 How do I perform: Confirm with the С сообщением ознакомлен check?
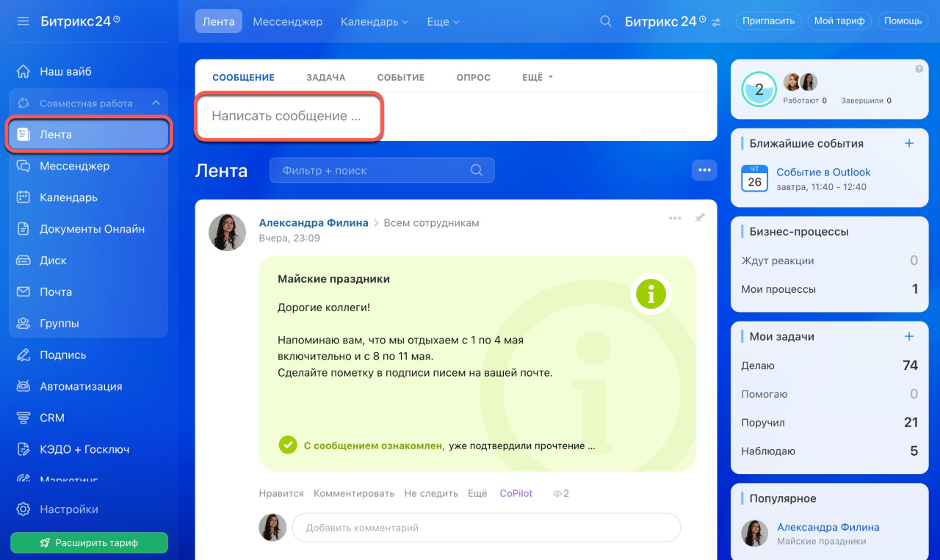(x=288, y=445)
